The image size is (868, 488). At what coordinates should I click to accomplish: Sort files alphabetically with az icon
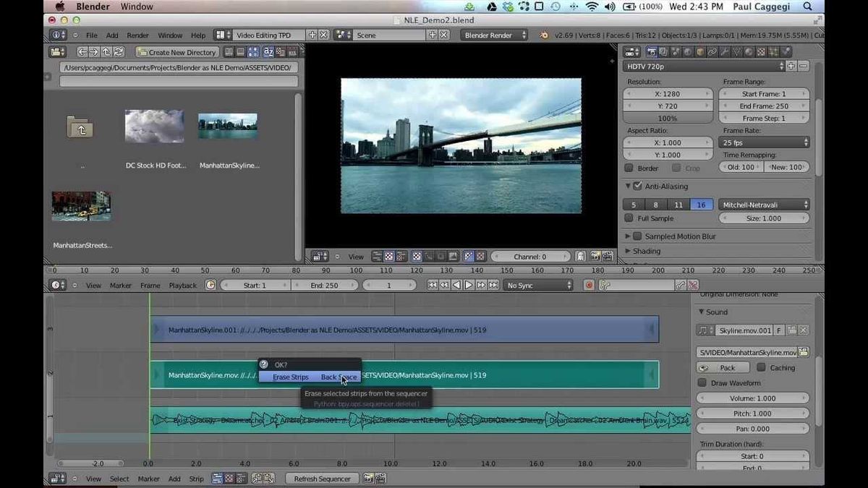(268, 51)
